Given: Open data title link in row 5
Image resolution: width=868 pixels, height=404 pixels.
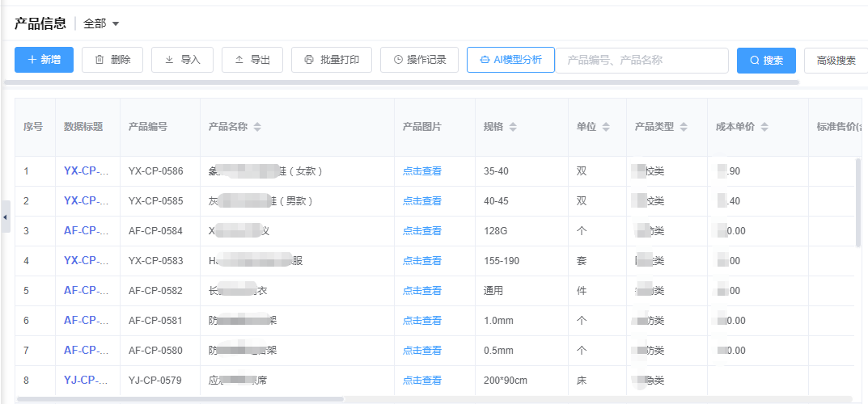Looking at the screenshot, I should [87, 290].
